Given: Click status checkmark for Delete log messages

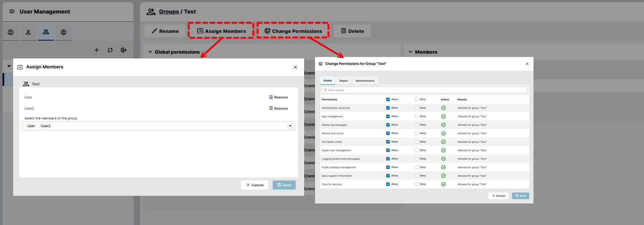Looking at the screenshot, I should click(443, 125).
